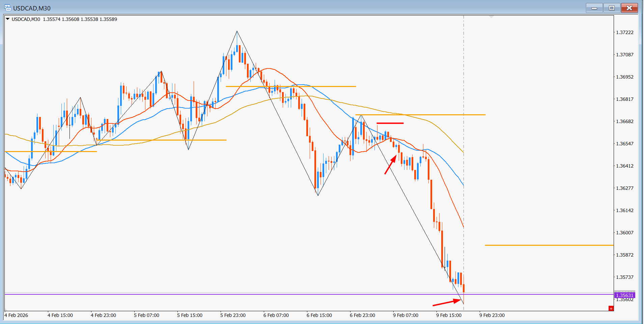Select the short red horizontal line object
The height and width of the screenshot is (324, 644).
(390, 123)
